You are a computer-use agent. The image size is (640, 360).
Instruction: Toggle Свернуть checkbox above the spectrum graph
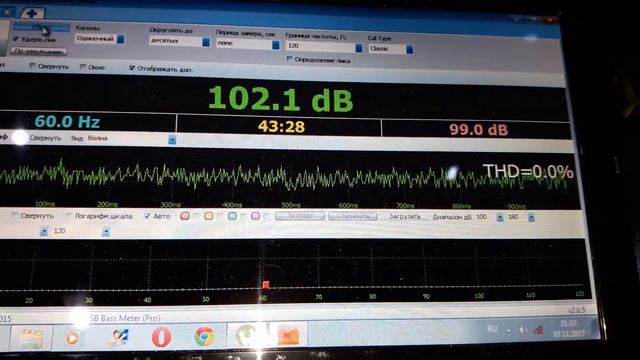tap(15, 215)
